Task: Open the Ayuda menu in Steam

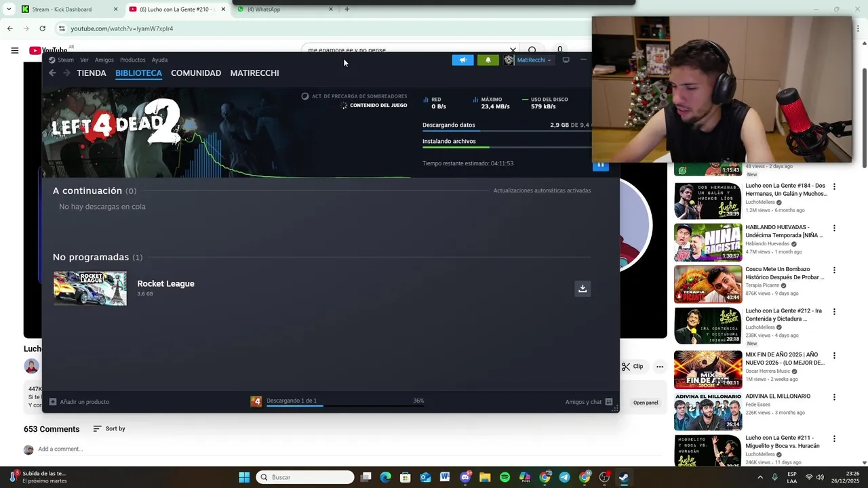Action: pyautogui.click(x=159, y=60)
